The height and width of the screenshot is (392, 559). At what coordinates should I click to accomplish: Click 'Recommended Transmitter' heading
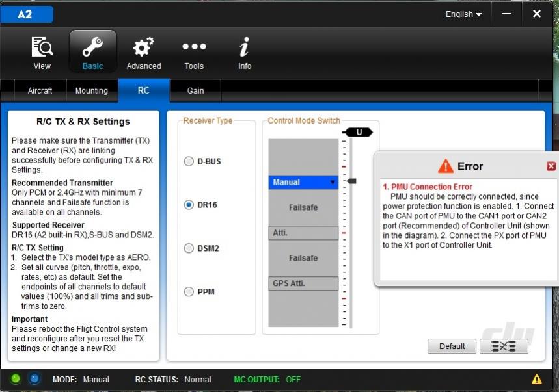point(62,183)
